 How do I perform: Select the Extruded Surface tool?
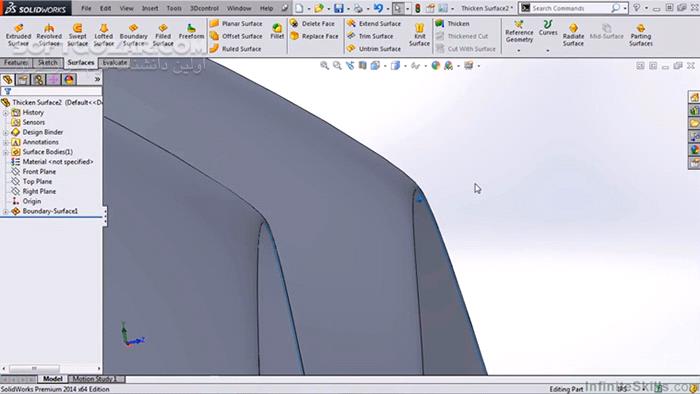pos(18,35)
